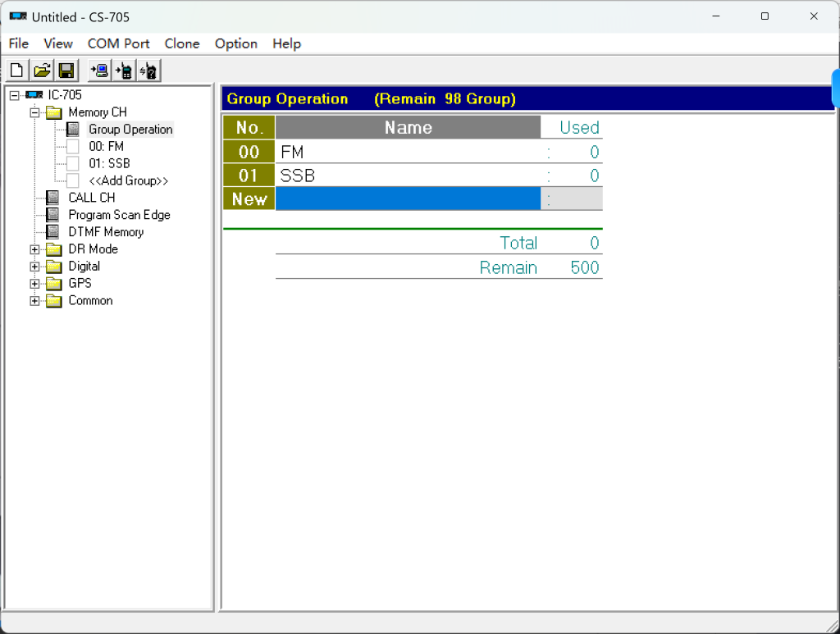Image resolution: width=840 pixels, height=634 pixels.
Task: Click the Group Operation panel title
Action: [x=288, y=99]
